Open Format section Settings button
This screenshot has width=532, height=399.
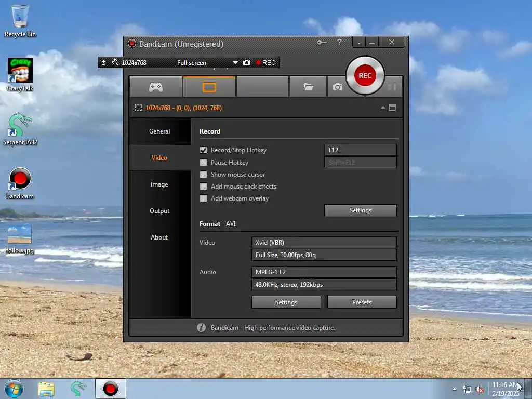point(286,302)
